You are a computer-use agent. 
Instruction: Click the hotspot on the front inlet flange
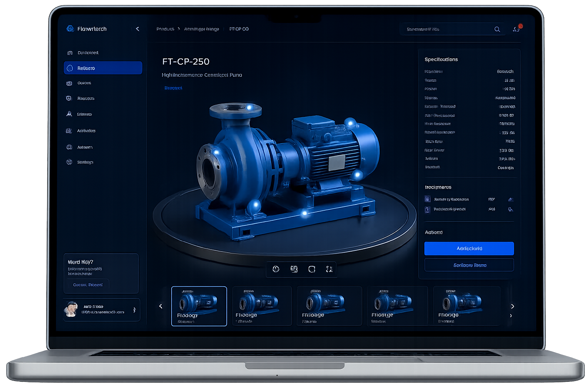click(216, 152)
